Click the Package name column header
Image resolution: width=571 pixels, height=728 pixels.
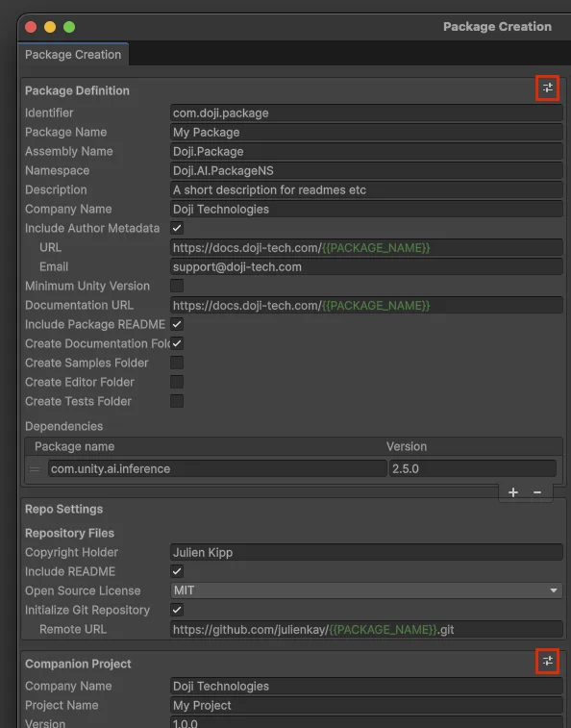74,446
